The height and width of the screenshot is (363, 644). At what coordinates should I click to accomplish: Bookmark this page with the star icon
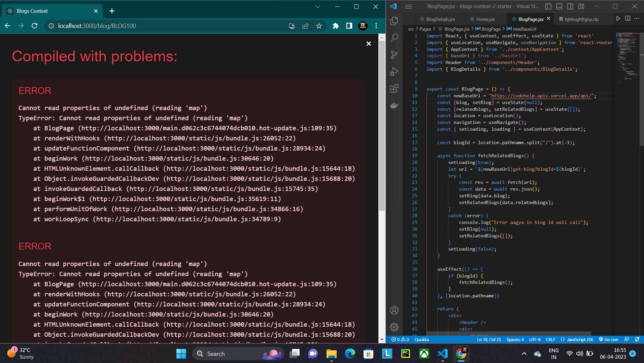[x=319, y=26]
